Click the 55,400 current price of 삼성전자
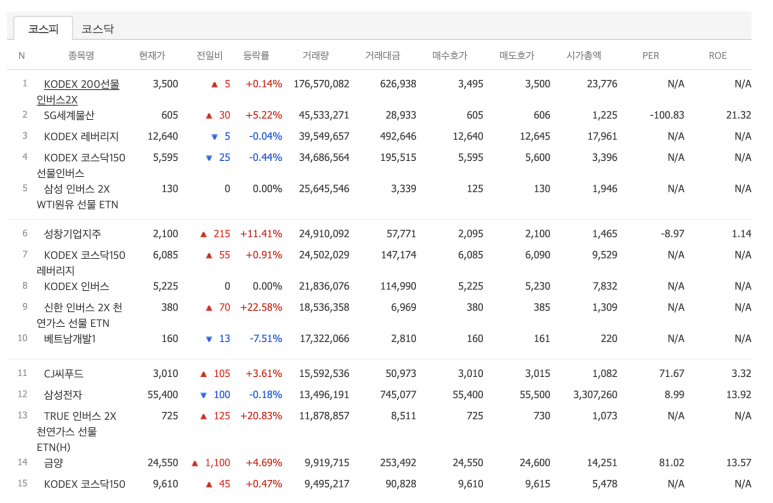The width and height of the screenshot is (773, 503). [163, 395]
